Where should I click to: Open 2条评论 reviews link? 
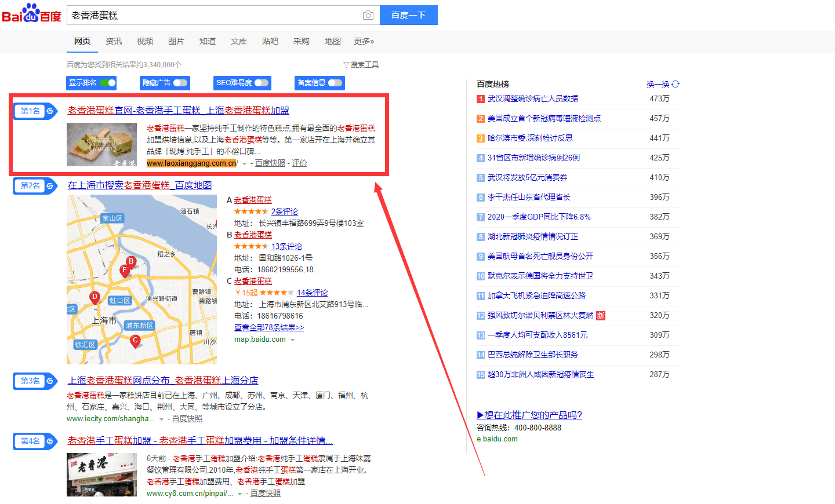tap(284, 211)
